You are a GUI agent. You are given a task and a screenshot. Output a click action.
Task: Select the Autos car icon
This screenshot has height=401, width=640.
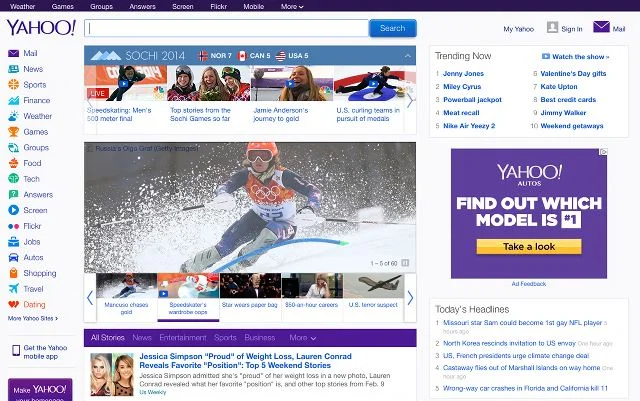click(13, 258)
